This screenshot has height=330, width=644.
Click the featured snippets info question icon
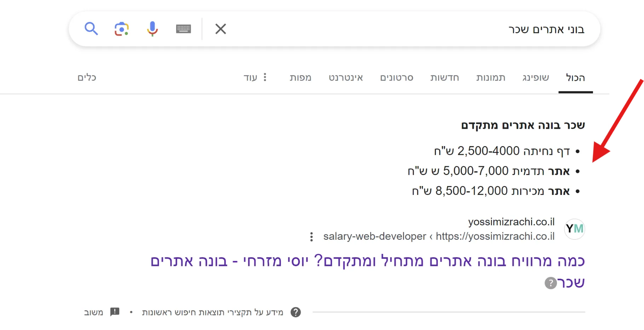(x=295, y=312)
